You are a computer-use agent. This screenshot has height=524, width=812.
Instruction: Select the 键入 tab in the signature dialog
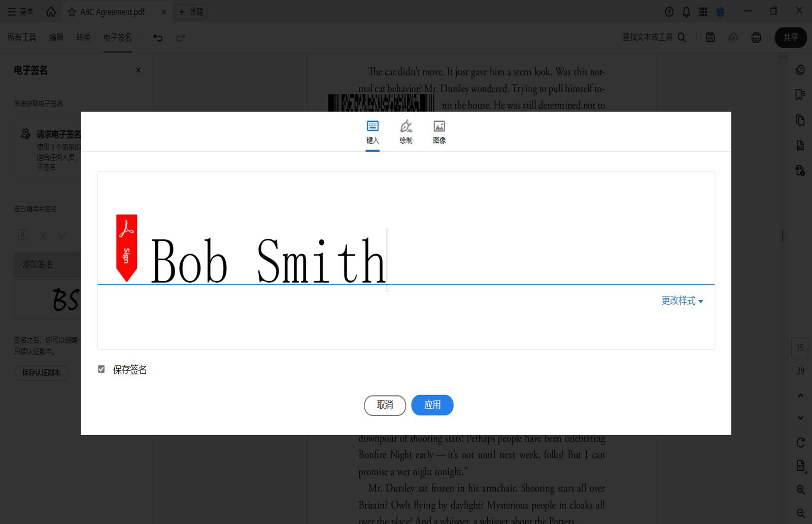coord(372,132)
